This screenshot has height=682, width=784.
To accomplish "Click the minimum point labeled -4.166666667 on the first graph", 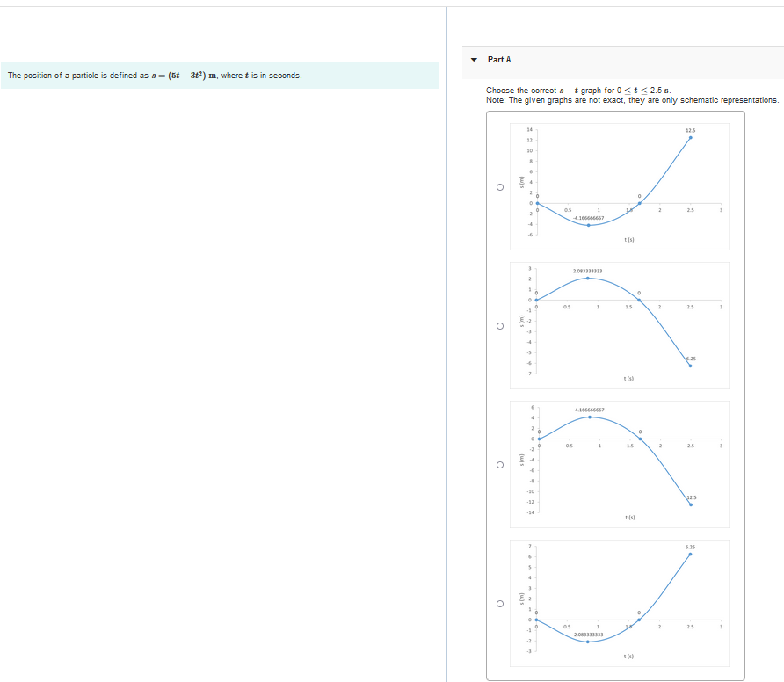I will tap(587, 223).
